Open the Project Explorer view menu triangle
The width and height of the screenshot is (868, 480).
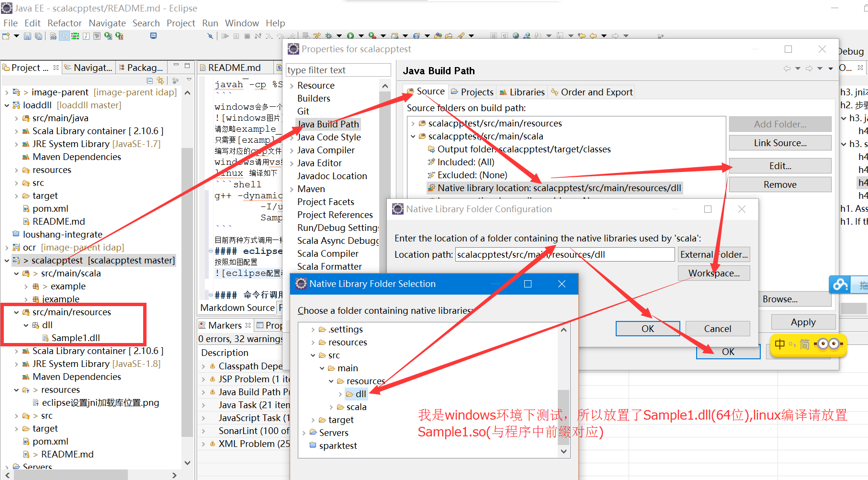tap(189, 80)
